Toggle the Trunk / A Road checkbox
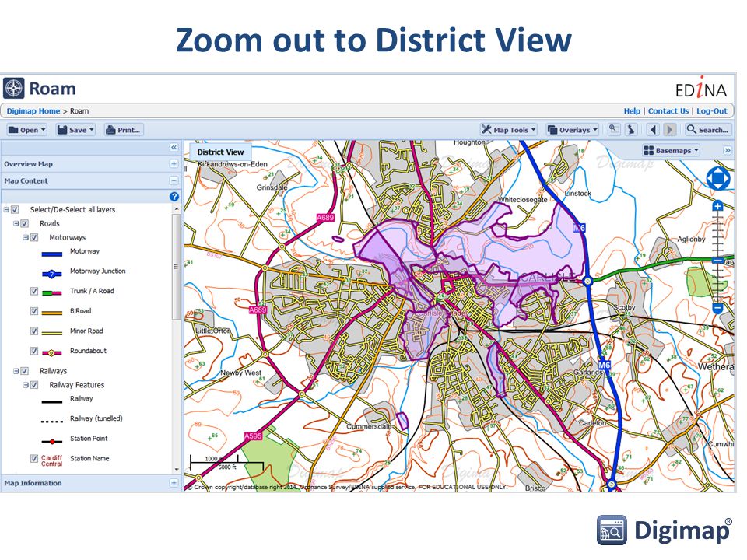The image size is (747, 560). click(34, 291)
